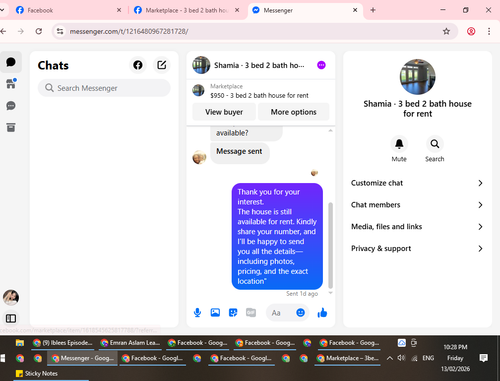Open the Chats icon in left sidebar
500x381 pixels.
coord(11,62)
